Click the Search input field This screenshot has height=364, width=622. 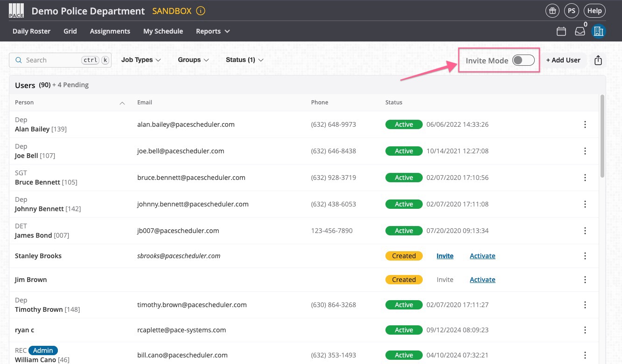[51, 60]
